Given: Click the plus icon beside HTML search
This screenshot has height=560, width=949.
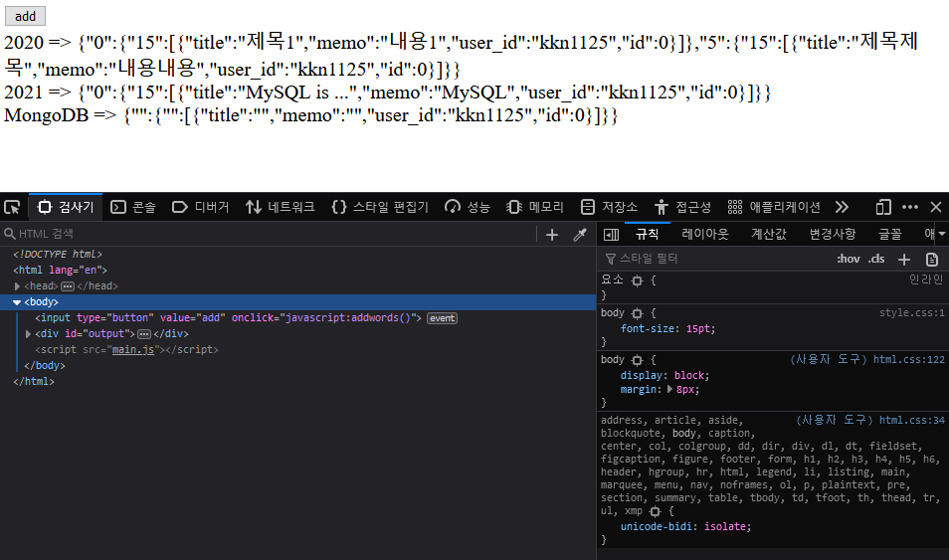Looking at the screenshot, I should coord(552,235).
